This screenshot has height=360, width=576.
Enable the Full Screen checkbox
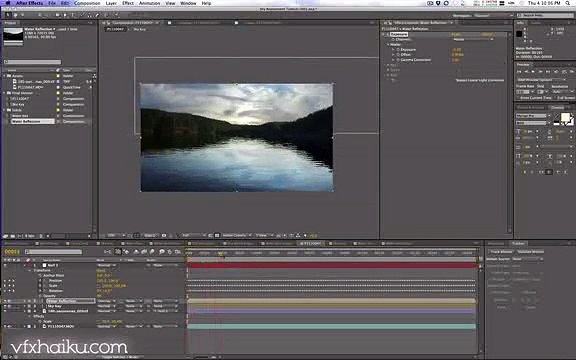(x=555, y=98)
